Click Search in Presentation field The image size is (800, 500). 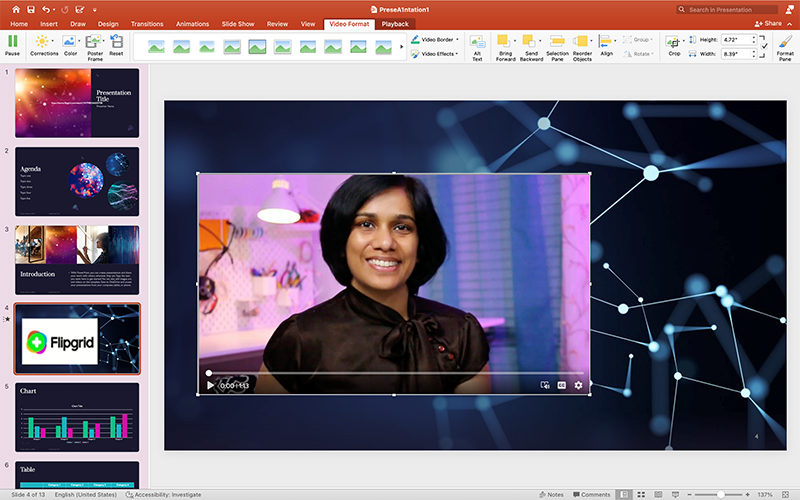pyautogui.click(x=727, y=9)
